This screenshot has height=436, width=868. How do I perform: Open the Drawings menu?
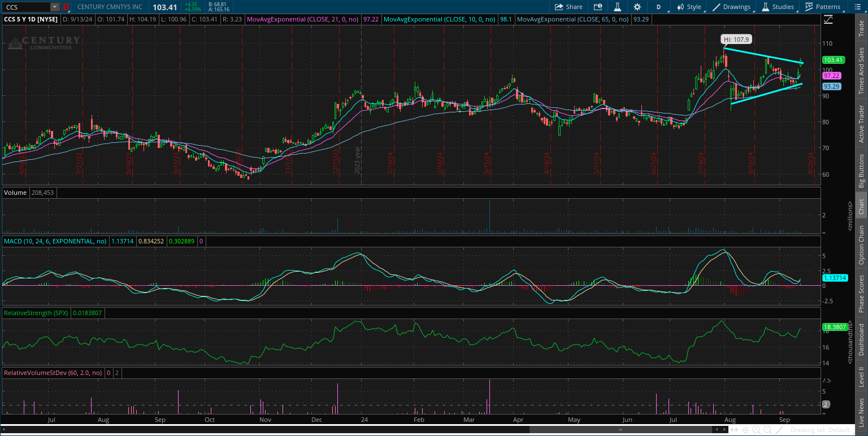731,7
